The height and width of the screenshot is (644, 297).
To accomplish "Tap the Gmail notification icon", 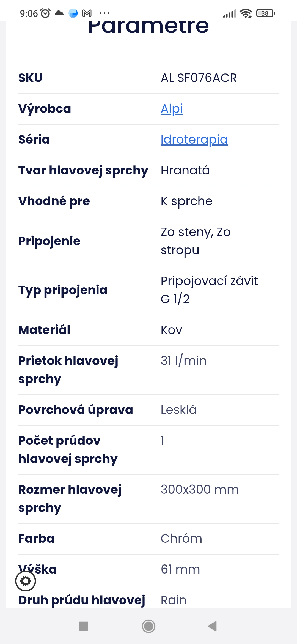I will pos(87,13).
